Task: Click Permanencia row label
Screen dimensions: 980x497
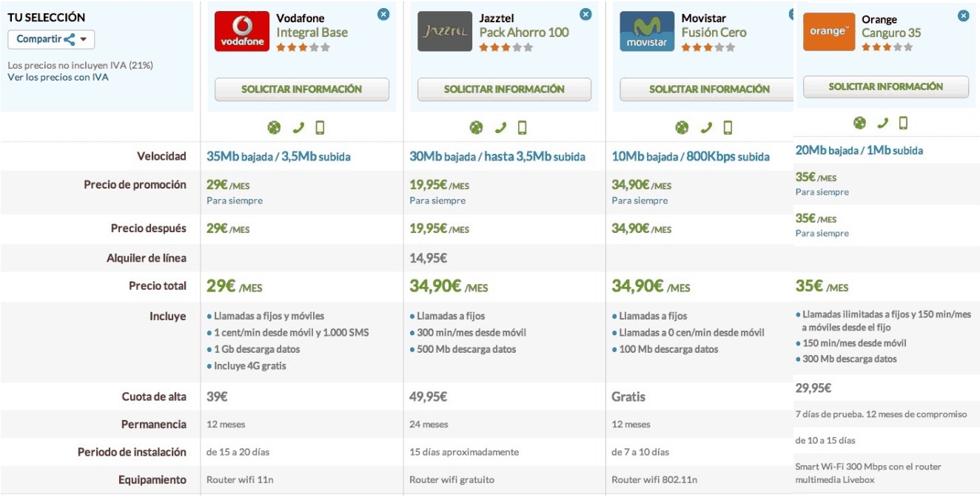Action: coord(154,425)
